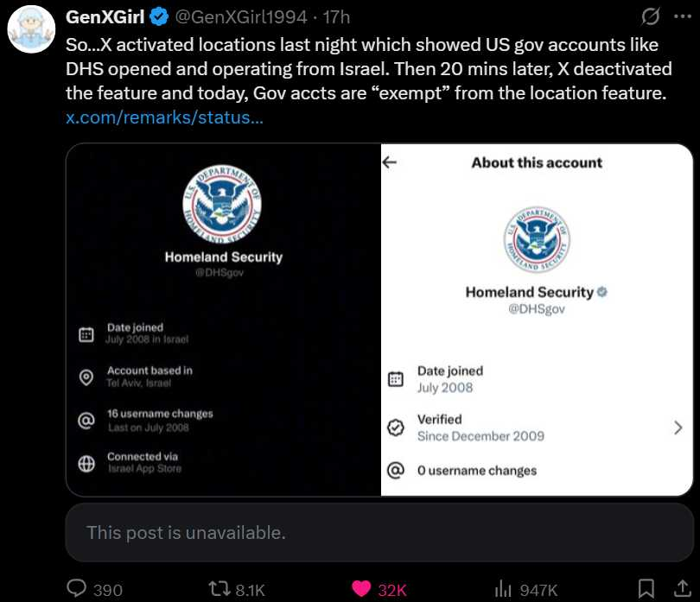This screenshot has width=700, height=602.
Task: Click the back arrow in About this account
Action: [391, 162]
